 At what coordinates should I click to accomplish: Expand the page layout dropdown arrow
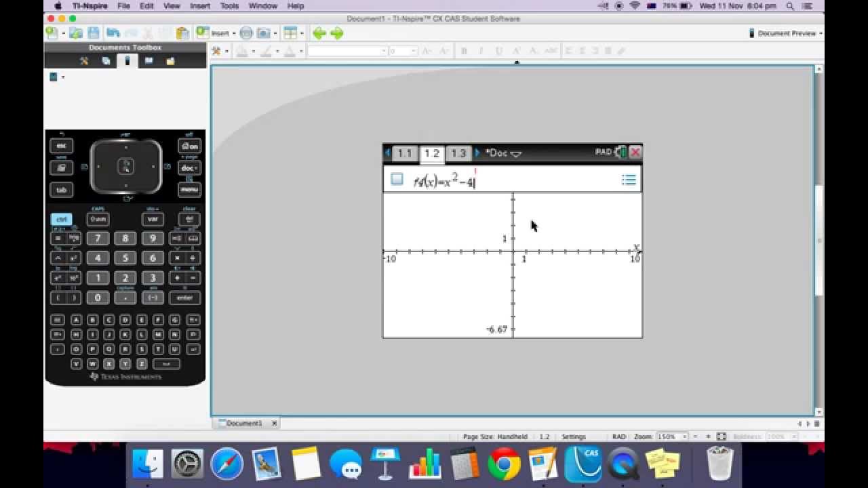[x=302, y=33]
